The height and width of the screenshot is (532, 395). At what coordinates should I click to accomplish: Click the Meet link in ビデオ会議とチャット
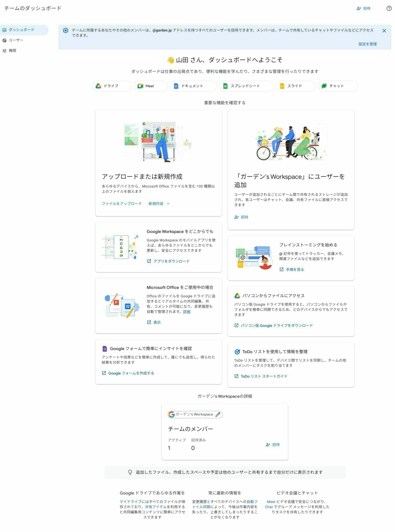click(271, 501)
